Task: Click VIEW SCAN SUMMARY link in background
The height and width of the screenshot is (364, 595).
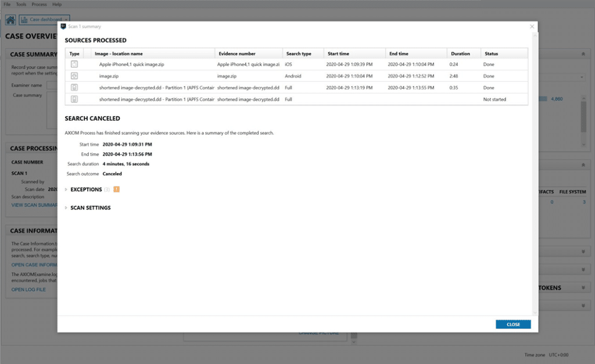Action: [34, 205]
